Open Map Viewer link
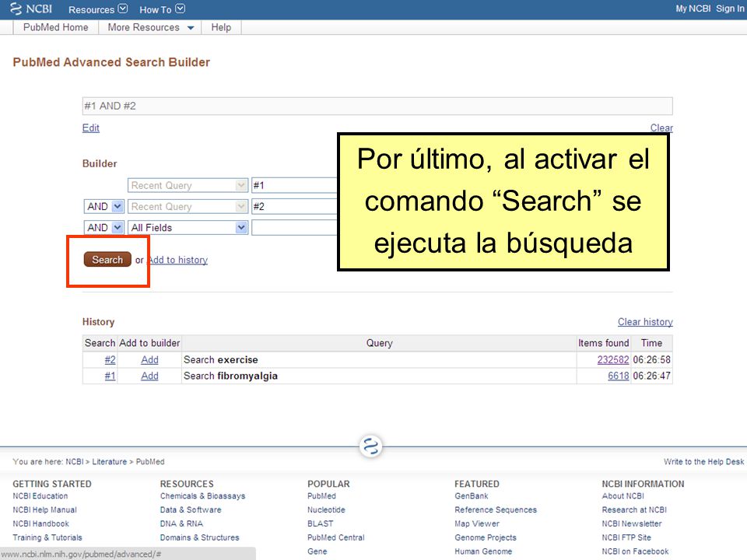The image size is (747, 560). [x=477, y=523]
